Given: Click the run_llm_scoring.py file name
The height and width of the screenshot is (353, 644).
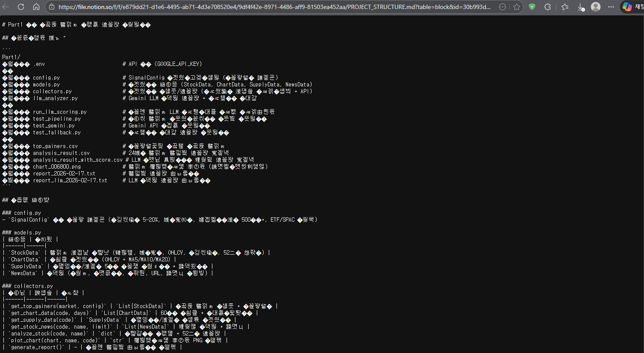Looking at the screenshot, I should pos(60,112).
